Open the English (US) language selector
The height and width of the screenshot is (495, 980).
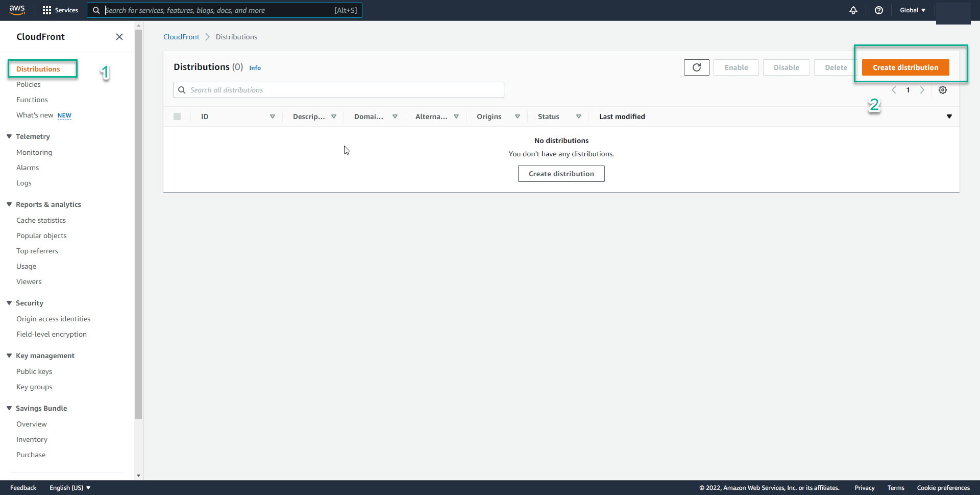(x=70, y=488)
